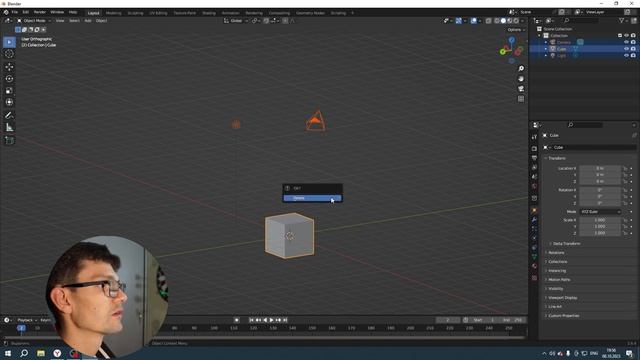640x360 pixels.
Task: Click the Location X value field
Action: [x=600, y=168]
